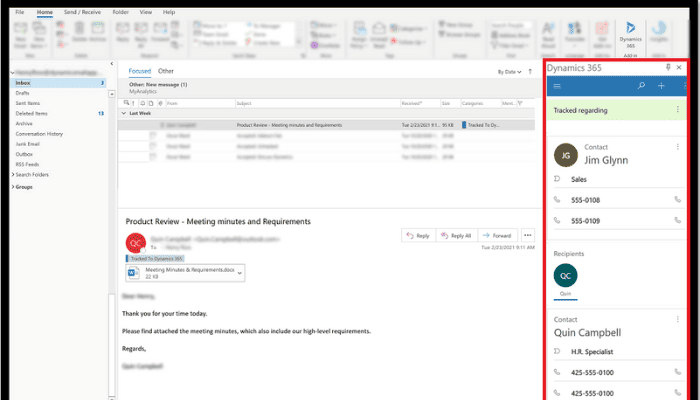This screenshot has height=400, width=700.
Task: Click Reply All button in reading pane
Action: click(x=455, y=235)
